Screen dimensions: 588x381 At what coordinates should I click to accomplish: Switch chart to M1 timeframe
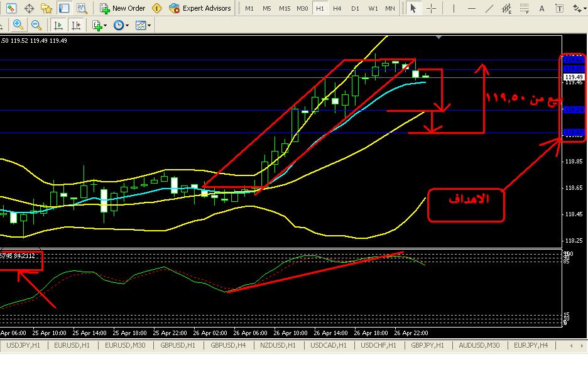tap(249, 8)
